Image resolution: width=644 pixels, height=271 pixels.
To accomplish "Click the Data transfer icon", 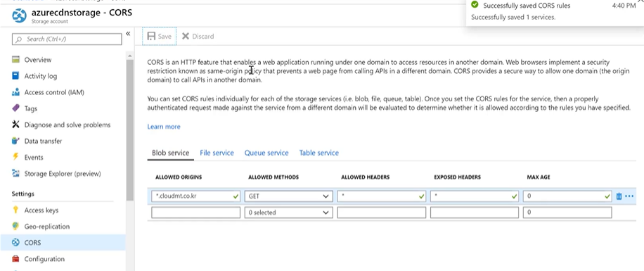I will point(15,141).
